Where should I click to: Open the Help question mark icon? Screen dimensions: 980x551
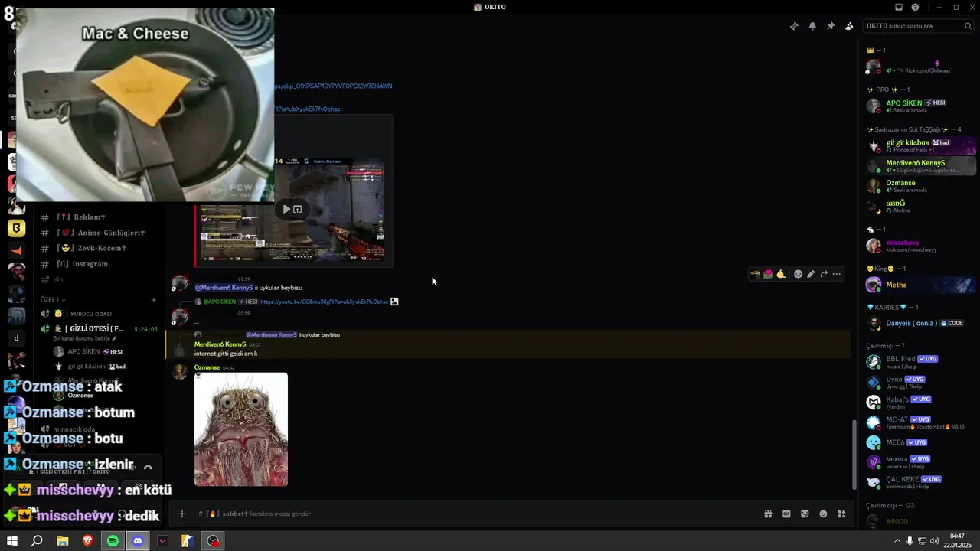[915, 7]
